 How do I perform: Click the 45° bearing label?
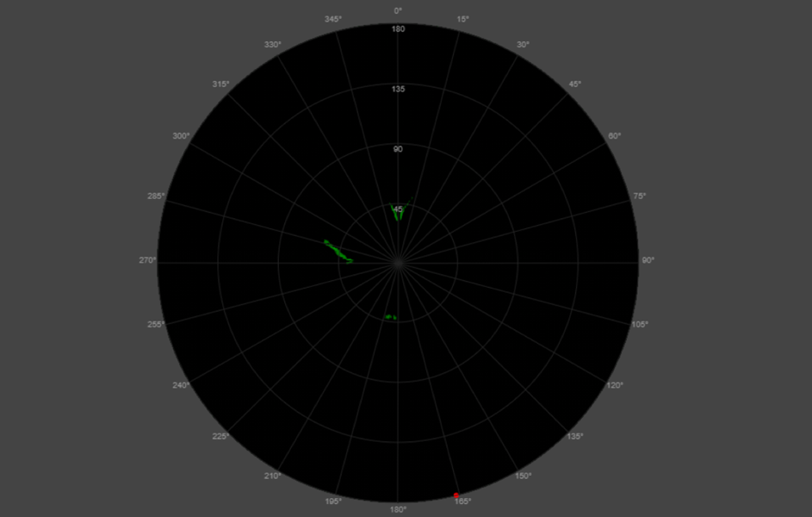[575, 84]
